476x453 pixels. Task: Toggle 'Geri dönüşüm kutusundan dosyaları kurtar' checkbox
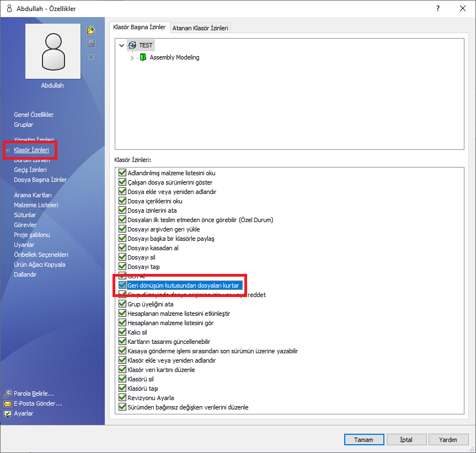point(122,285)
